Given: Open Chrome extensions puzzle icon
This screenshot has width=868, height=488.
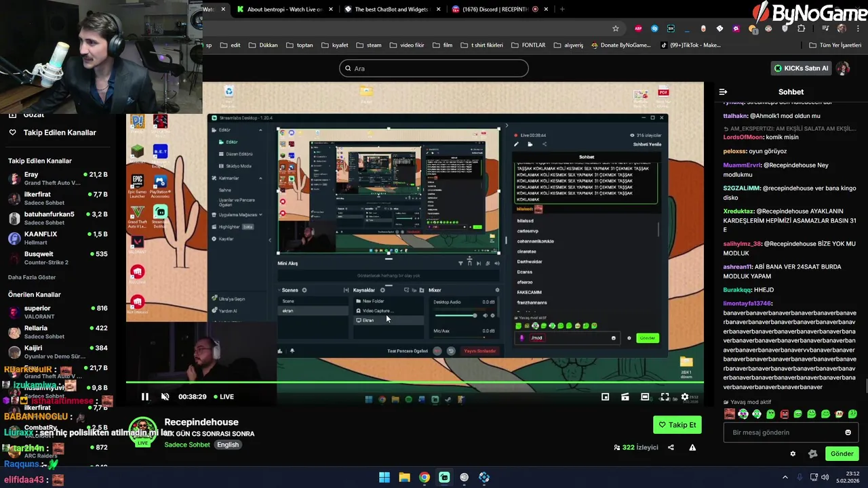Looking at the screenshot, I should pos(802,28).
